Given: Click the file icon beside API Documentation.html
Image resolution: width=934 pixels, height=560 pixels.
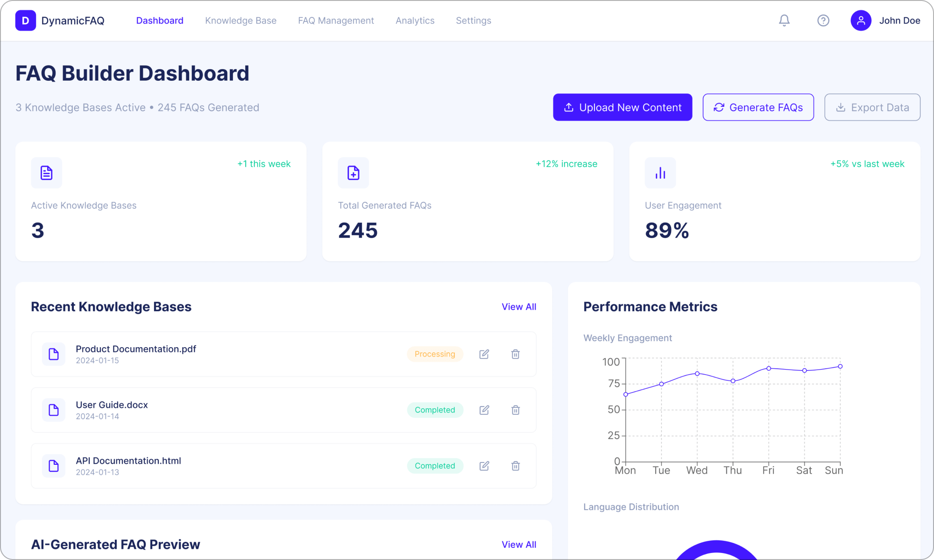Looking at the screenshot, I should coord(53,466).
